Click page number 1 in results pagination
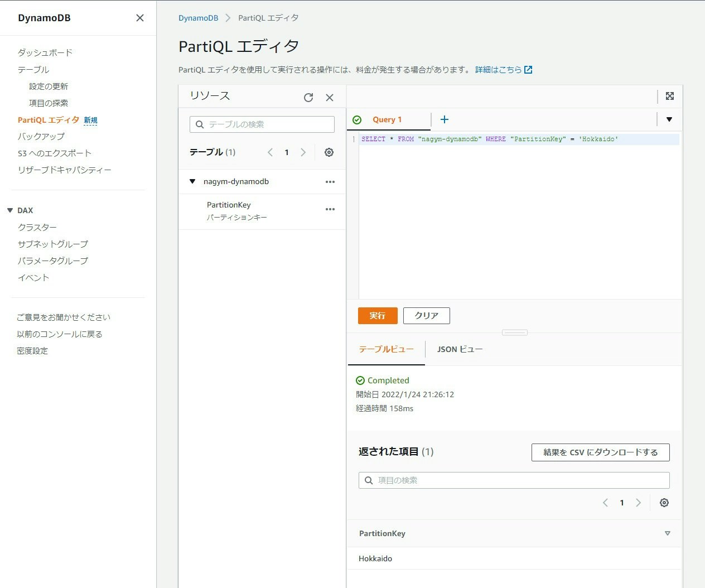 pyautogui.click(x=622, y=503)
